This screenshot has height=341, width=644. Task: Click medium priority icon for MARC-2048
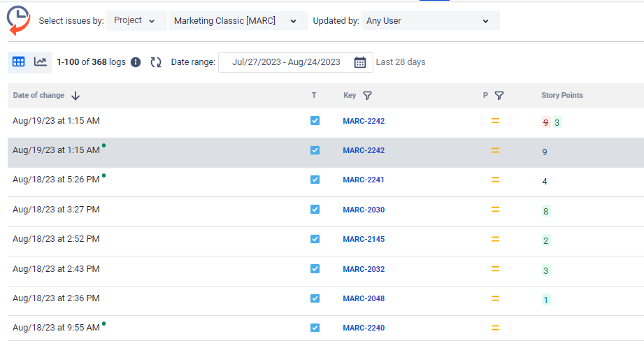(495, 298)
